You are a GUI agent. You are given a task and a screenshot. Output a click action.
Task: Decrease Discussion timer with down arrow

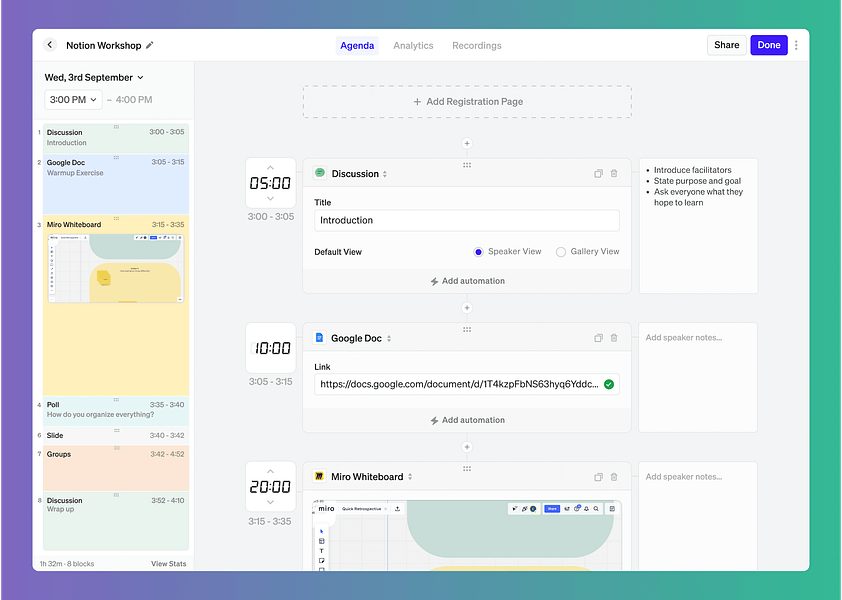pos(270,199)
